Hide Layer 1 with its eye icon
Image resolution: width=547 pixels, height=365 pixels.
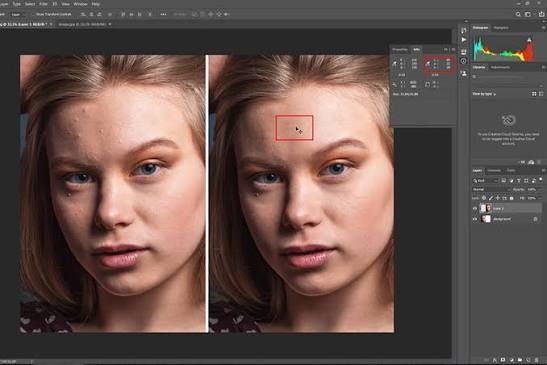pyautogui.click(x=475, y=208)
